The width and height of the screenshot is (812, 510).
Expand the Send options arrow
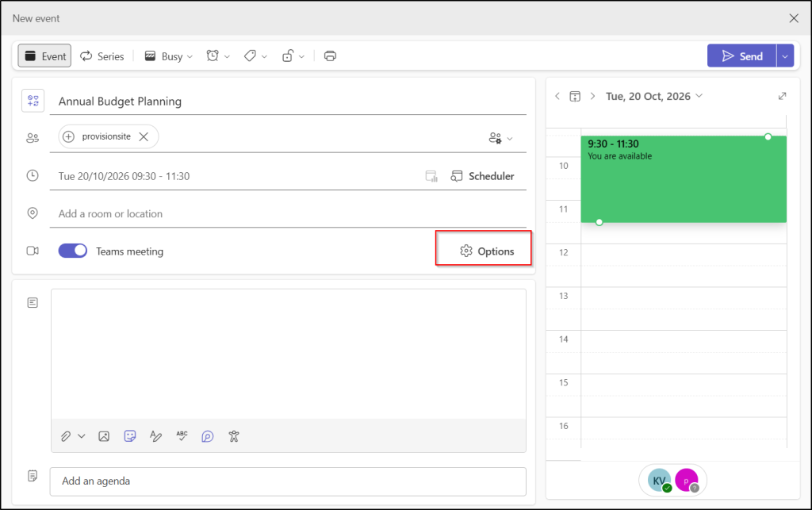pos(785,56)
